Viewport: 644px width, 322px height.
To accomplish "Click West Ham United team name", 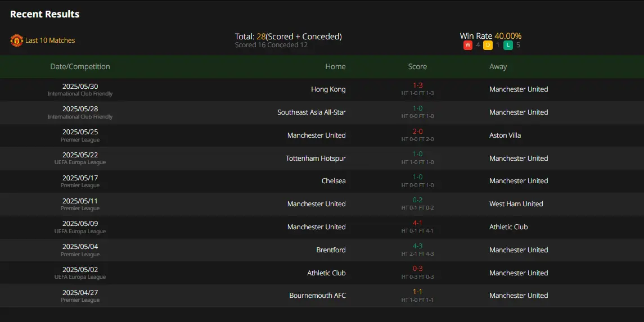I will [x=516, y=204].
